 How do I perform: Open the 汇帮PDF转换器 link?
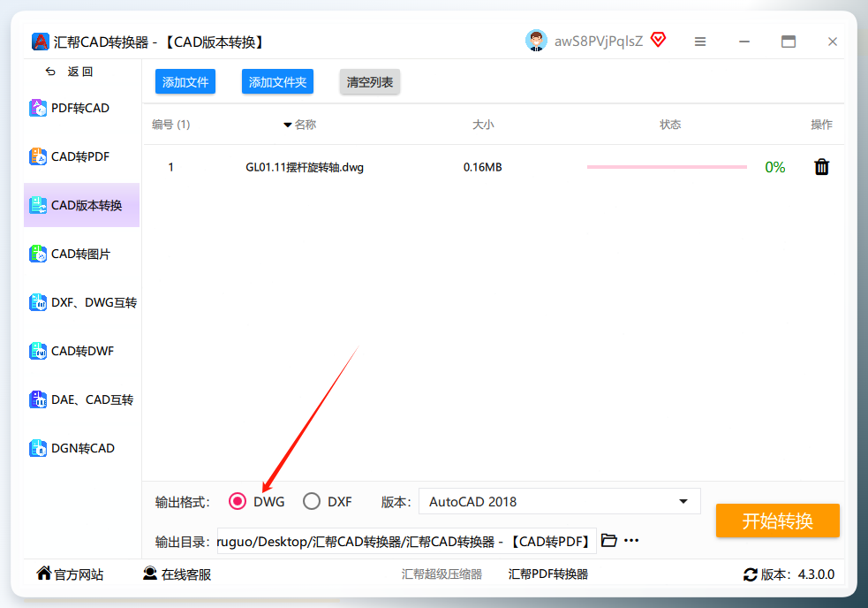click(x=548, y=574)
